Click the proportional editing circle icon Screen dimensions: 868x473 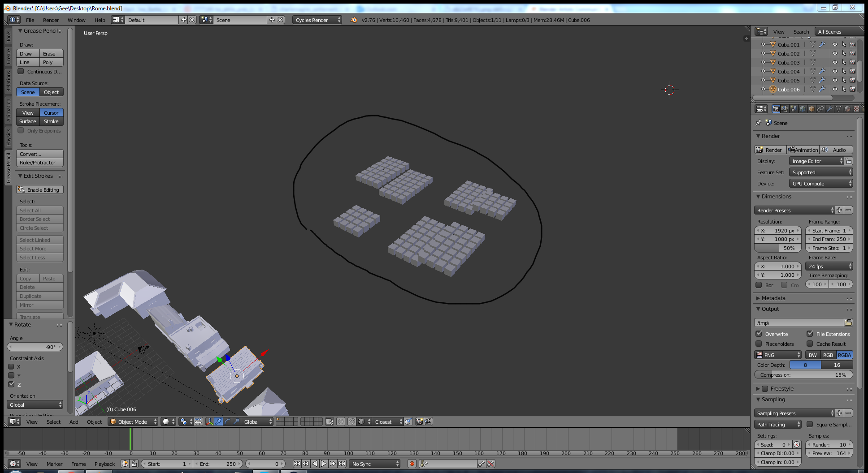tap(341, 421)
